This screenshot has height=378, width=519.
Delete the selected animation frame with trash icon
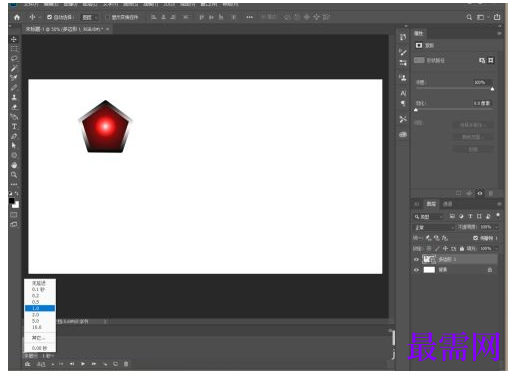(126, 364)
